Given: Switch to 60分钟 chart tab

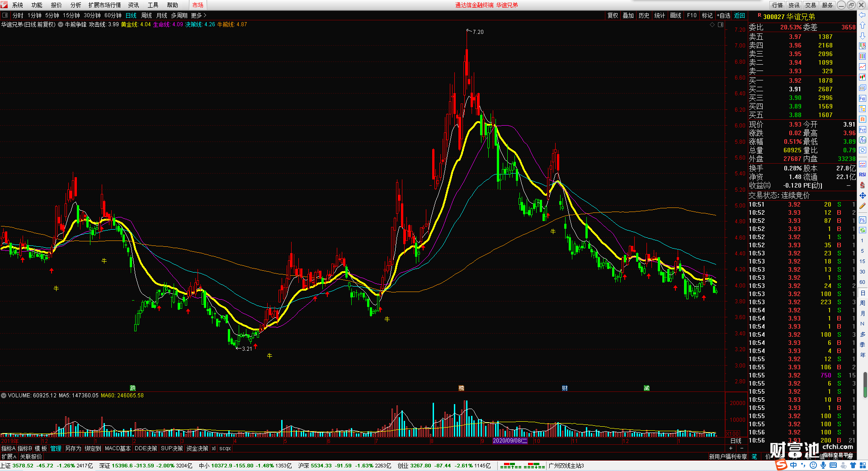Looking at the screenshot, I should [113, 15].
